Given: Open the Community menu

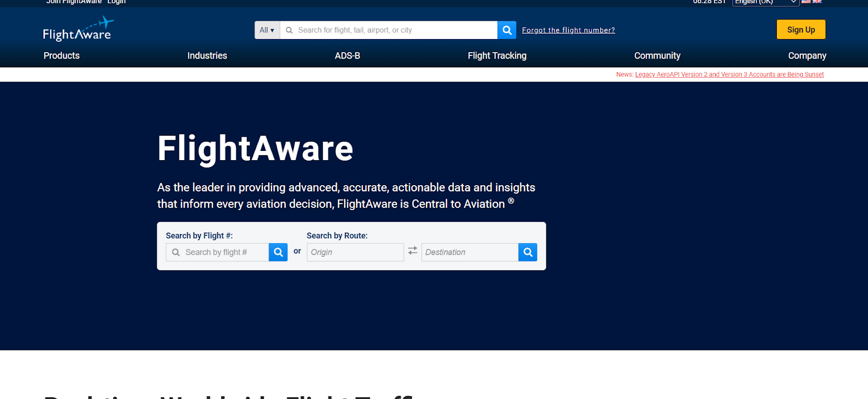Looking at the screenshot, I should 658,55.
